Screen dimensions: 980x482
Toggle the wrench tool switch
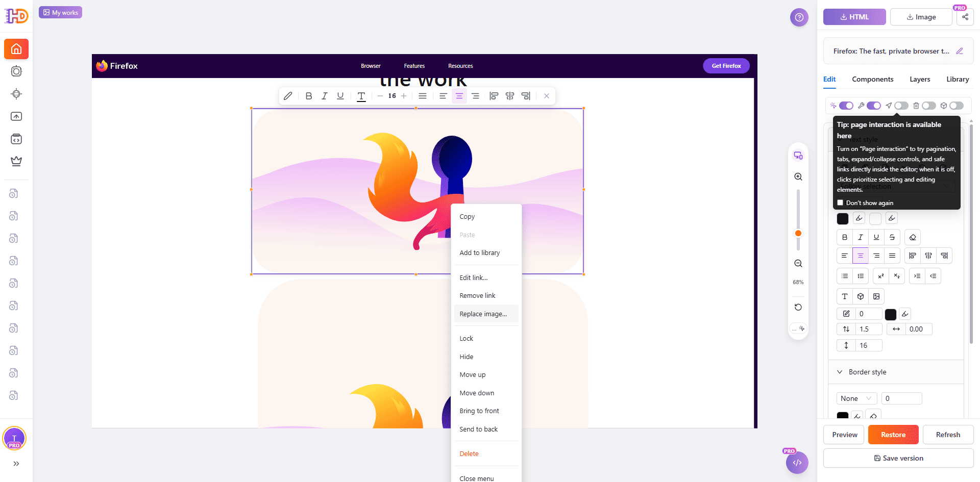[874, 106]
